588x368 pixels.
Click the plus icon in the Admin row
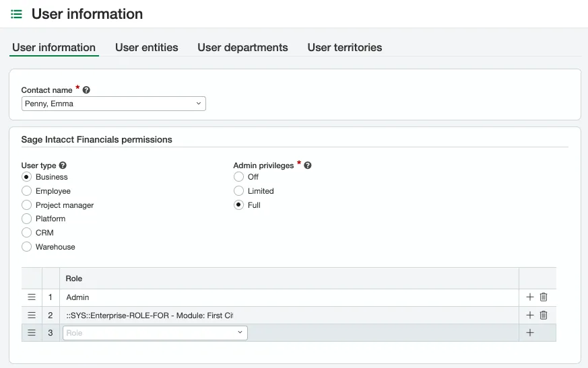click(530, 297)
